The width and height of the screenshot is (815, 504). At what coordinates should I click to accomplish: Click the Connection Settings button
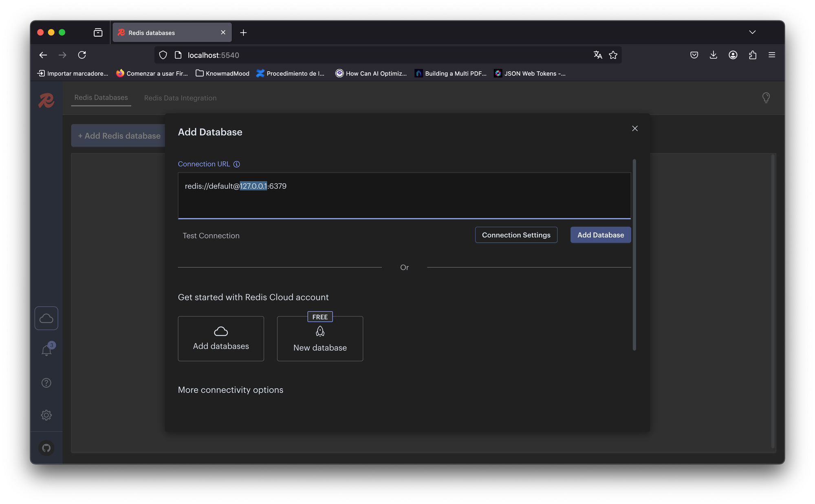pyautogui.click(x=516, y=235)
